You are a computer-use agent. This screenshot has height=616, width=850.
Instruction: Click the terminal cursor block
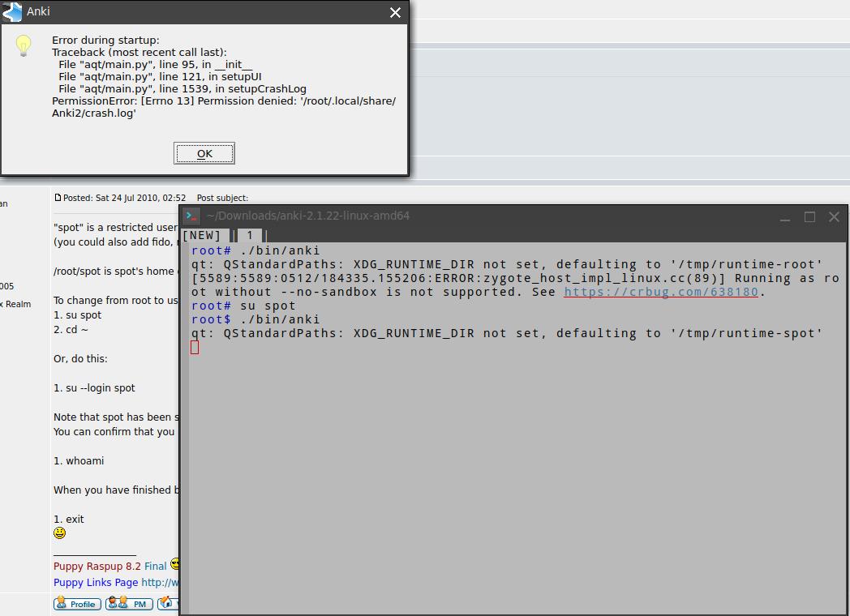coord(195,347)
